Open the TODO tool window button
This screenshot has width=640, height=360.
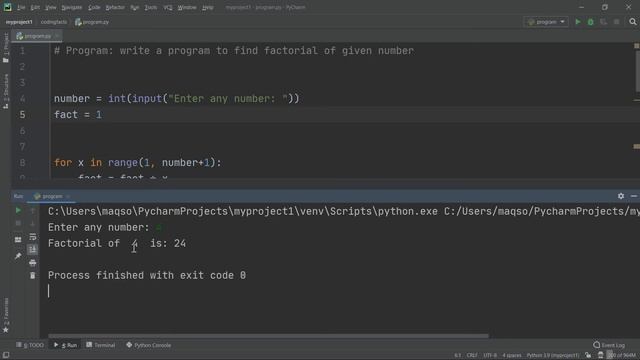[x=30, y=345]
